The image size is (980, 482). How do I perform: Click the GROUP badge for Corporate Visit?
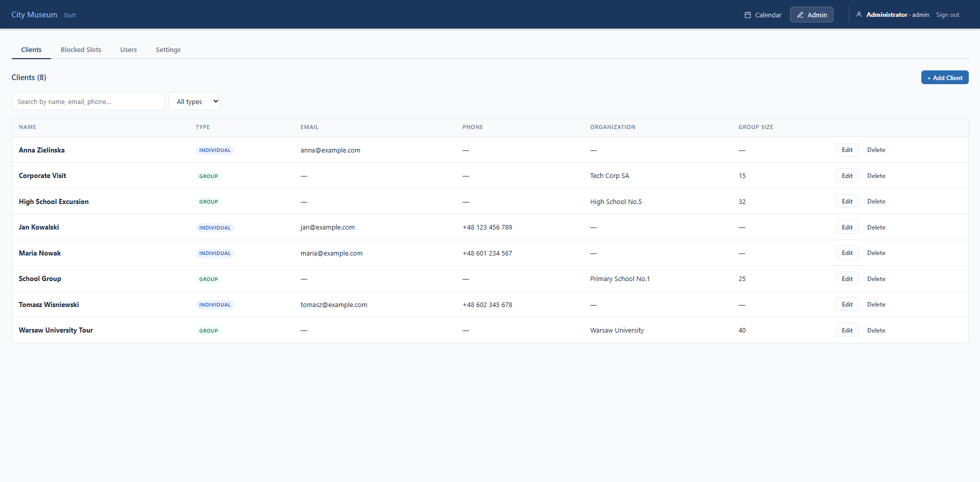click(x=208, y=176)
